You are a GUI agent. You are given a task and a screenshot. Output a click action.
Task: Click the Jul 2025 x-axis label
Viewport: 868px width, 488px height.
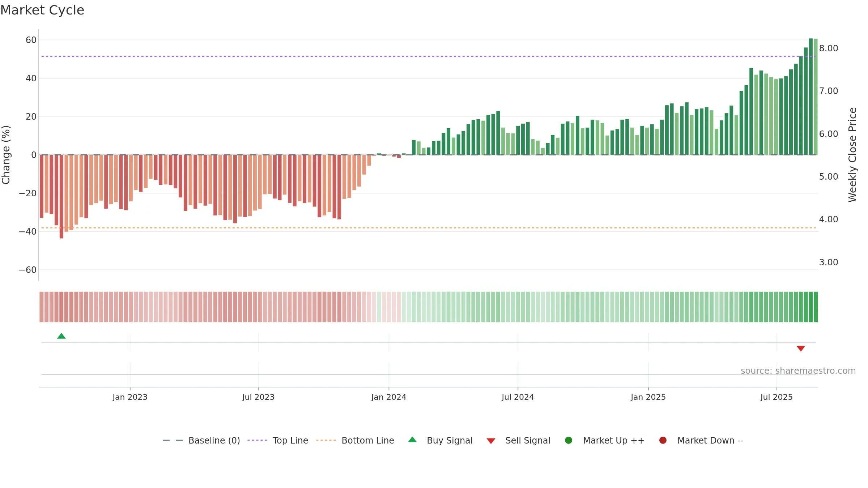click(x=776, y=397)
